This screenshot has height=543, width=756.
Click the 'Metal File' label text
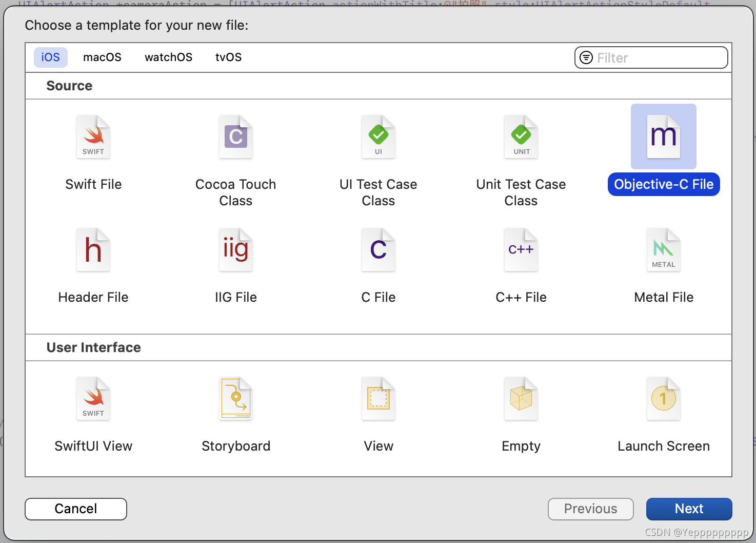point(664,297)
